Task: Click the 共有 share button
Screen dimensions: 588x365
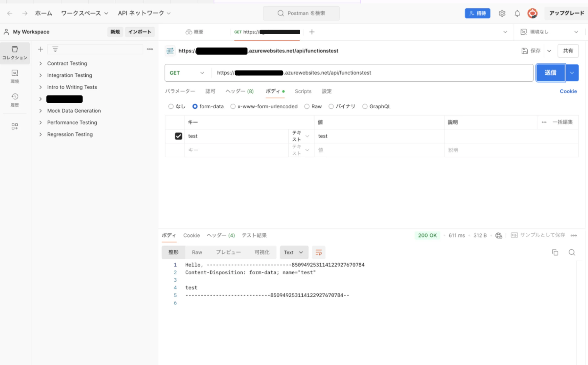Action: pos(568,51)
